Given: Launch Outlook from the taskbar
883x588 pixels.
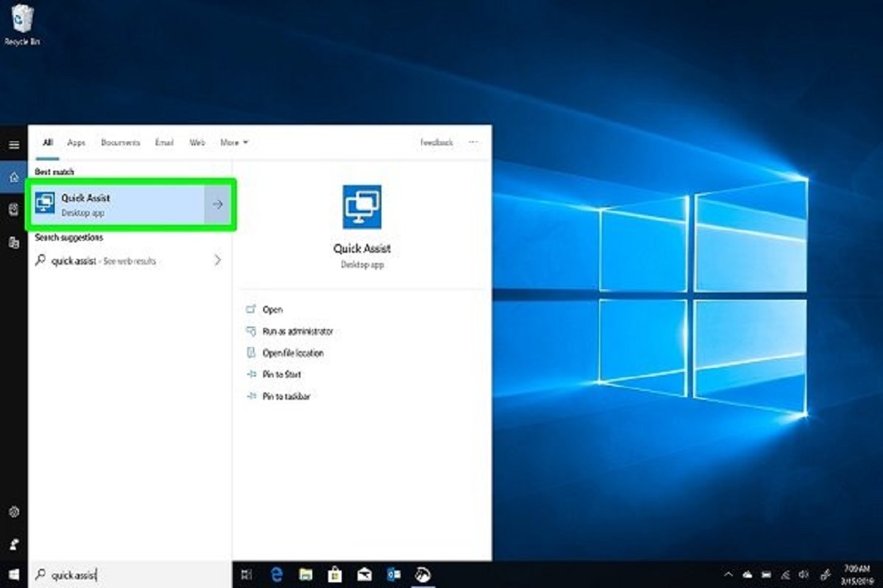Looking at the screenshot, I should pos(393,574).
